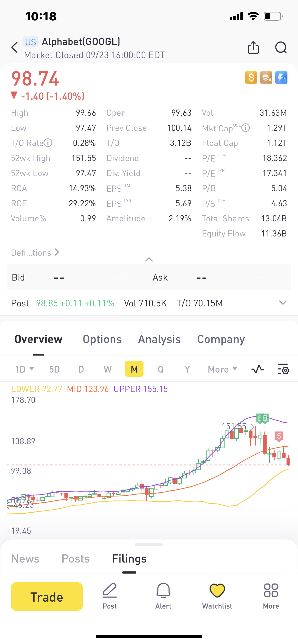This screenshot has height=644, width=298.
Task: Expand the Post market details chevron
Action: coord(283,303)
